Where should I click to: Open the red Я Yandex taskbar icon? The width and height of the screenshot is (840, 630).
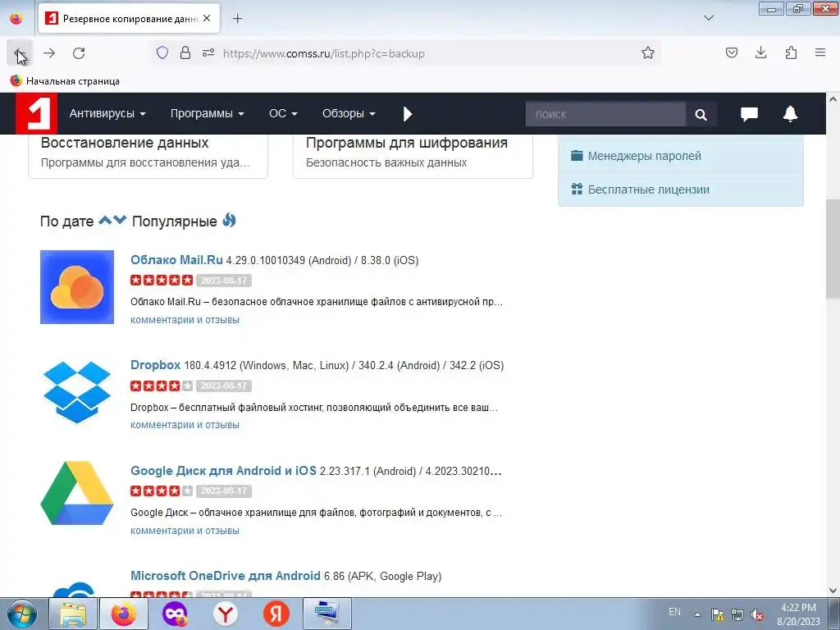coord(276,614)
